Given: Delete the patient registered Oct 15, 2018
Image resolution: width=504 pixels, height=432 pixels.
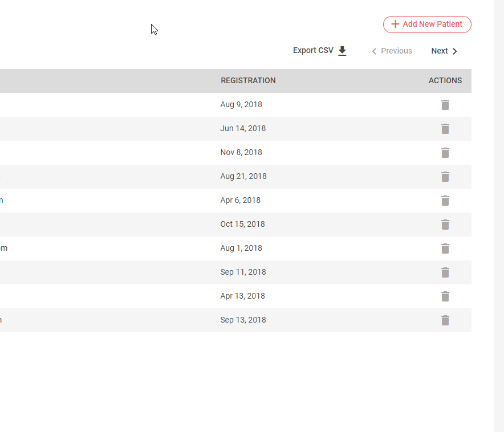Looking at the screenshot, I should tap(445, 225).
